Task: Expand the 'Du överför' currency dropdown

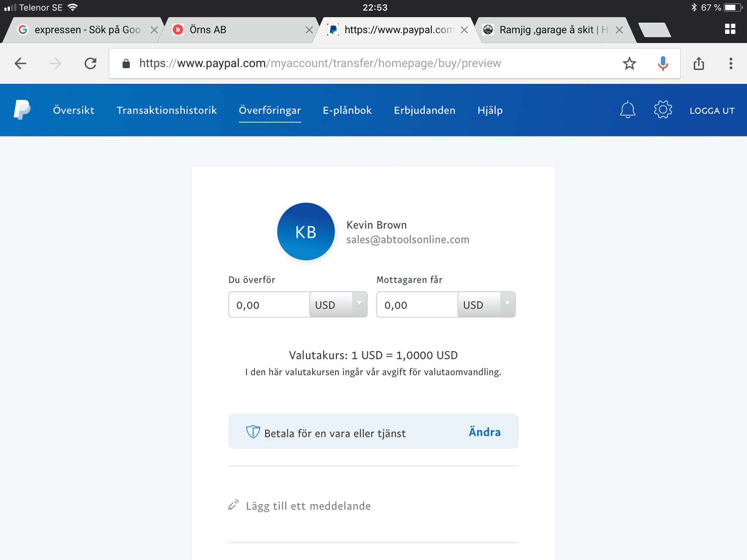Action: point(338,305)
